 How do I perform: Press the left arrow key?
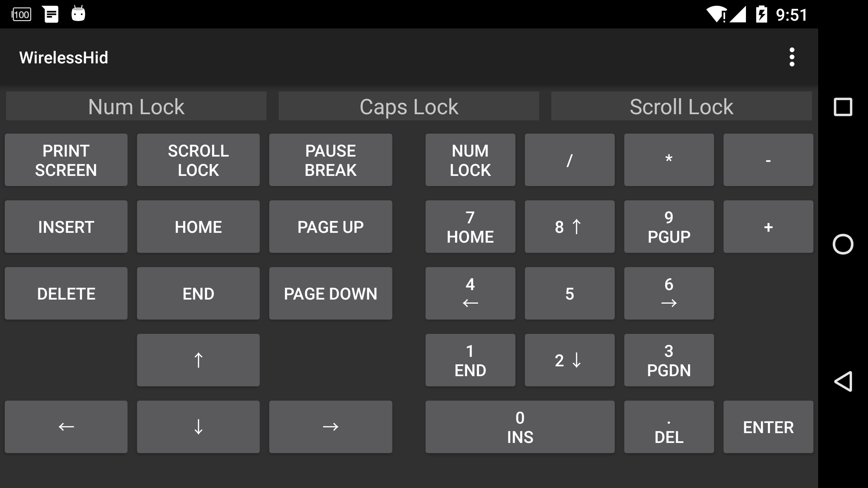pos(65,427)
